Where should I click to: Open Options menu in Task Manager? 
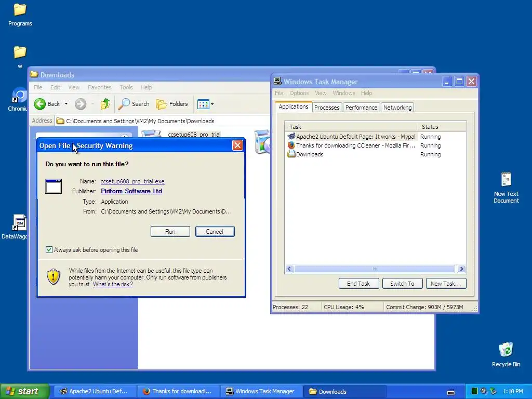299,93
